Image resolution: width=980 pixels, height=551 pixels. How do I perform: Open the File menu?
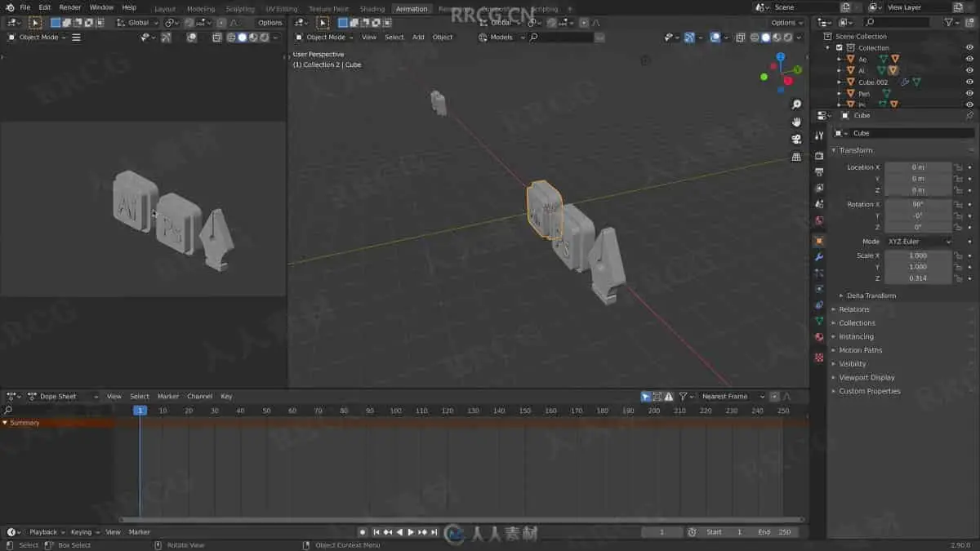25,7
